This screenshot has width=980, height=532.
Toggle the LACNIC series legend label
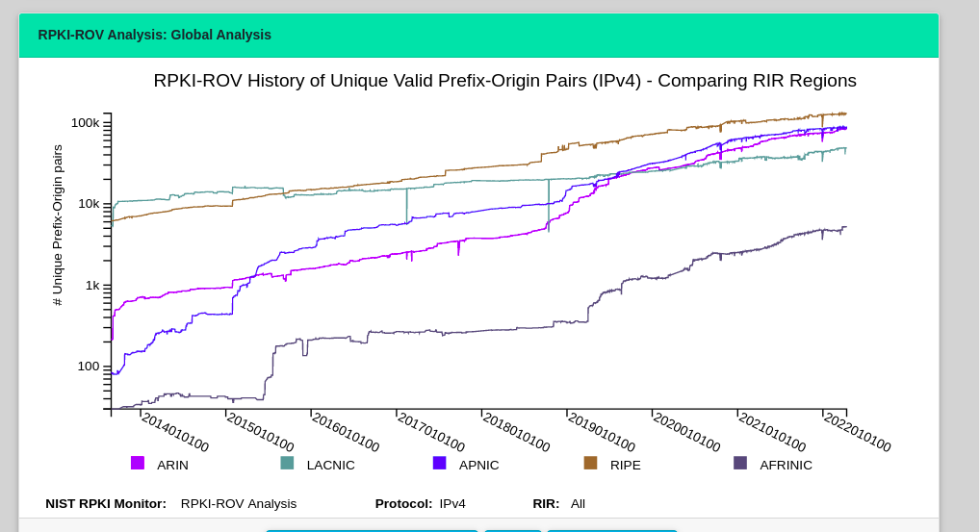click(330, 466)
